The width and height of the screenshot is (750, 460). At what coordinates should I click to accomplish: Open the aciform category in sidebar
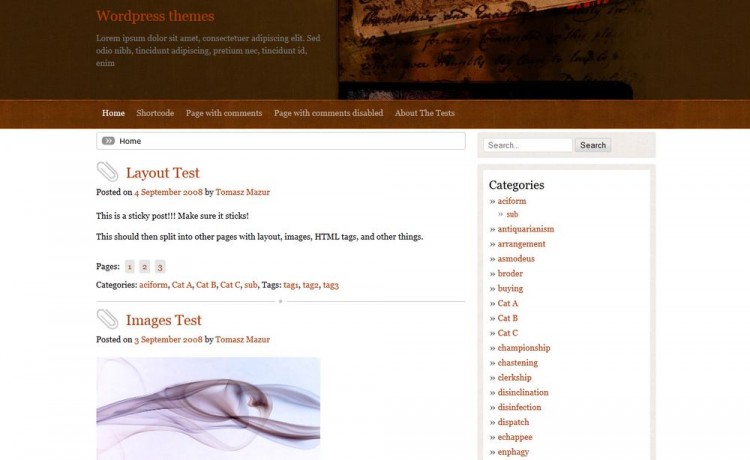[511, 201]
